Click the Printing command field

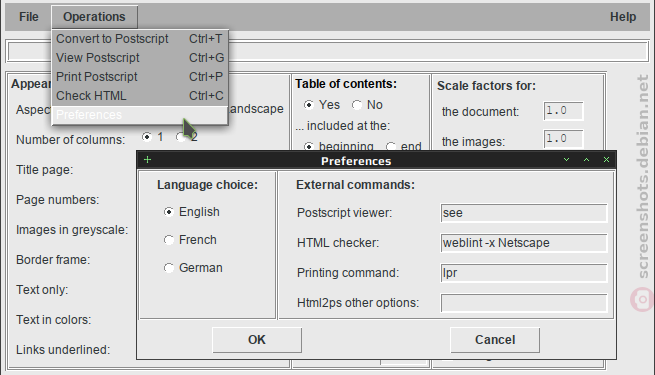click(523, 273)
